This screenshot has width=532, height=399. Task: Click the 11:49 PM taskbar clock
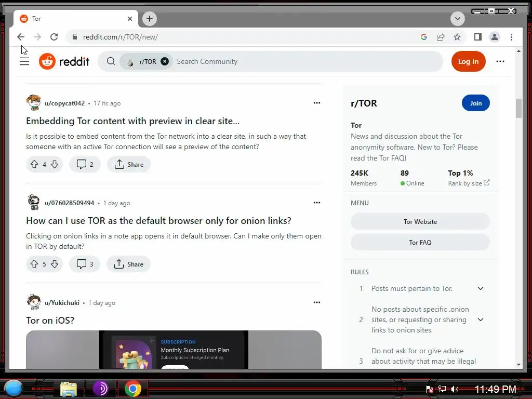[x=495, y=389]
